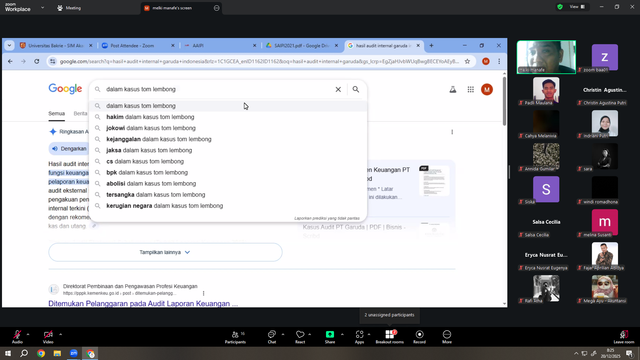This screenshot has width=640, height=360.
Task: Open the shared screen options button
Action: click(x=216, y=8)
